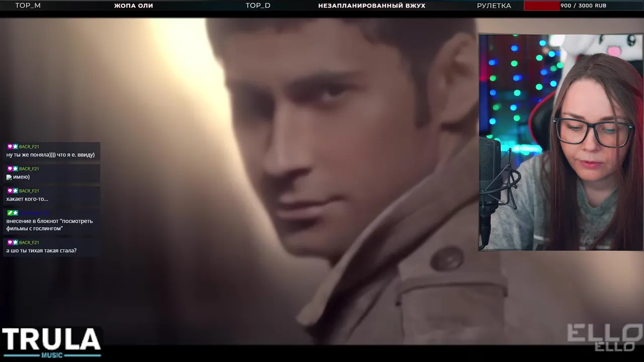644x362 pixels.
Task: Click chat message text "имею)"
Action: tap(21, 177)
